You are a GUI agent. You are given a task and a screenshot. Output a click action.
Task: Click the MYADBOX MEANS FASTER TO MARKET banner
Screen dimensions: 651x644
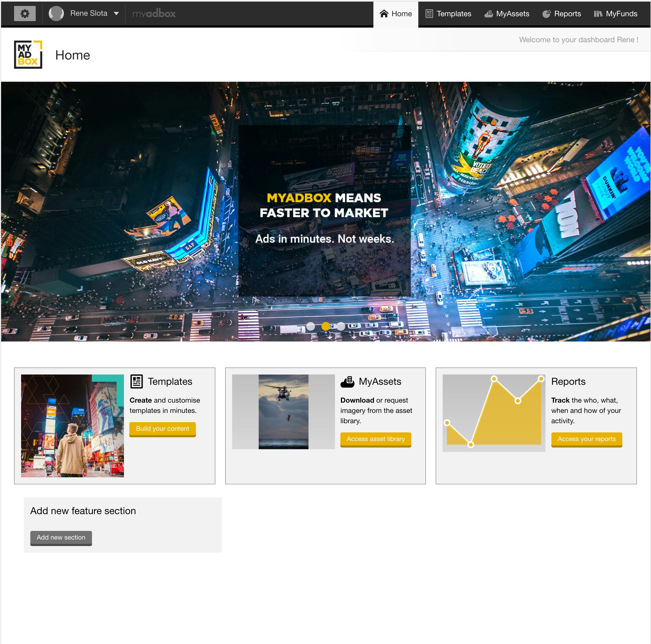pyautogui.click(x=324, y=206)
